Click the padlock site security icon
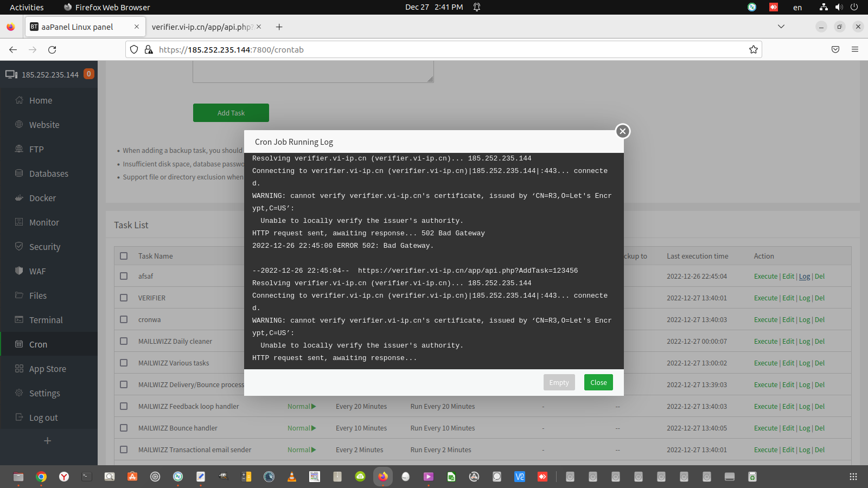 coord(149,49)
